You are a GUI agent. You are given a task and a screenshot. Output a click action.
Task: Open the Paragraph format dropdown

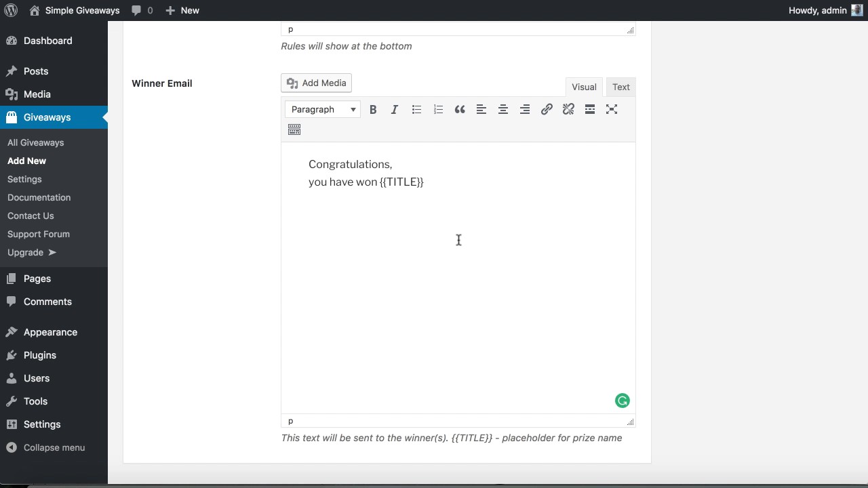pyautogui.click(x=323, y=109)
